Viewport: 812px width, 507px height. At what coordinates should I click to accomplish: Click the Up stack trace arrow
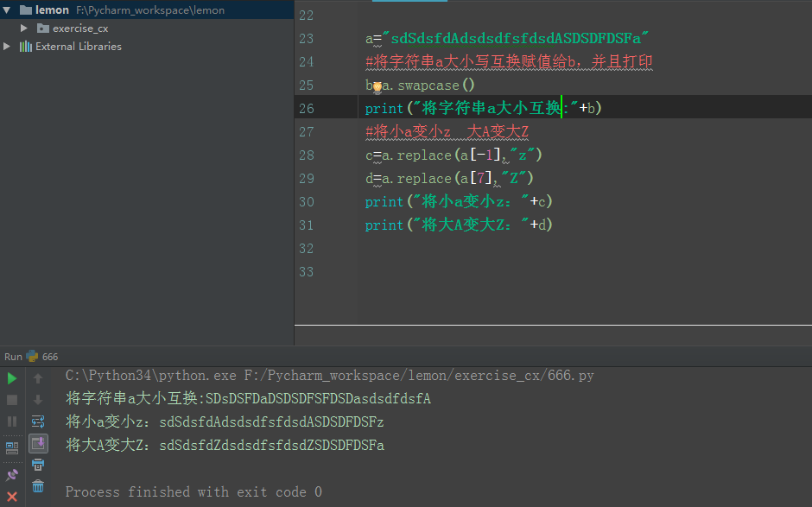[38, 378]
